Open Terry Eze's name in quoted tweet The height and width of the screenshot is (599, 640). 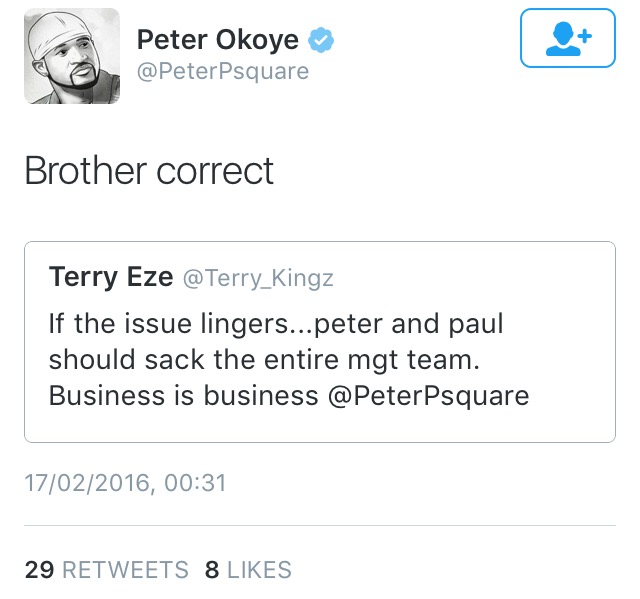point(110,277)
